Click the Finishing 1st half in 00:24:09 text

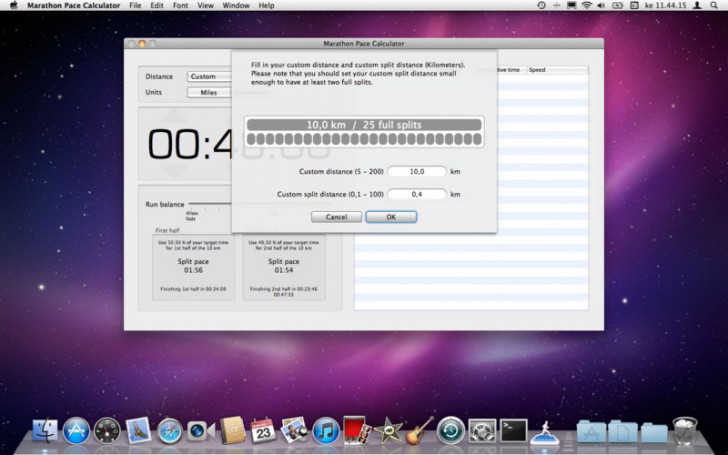click(193, 289)
